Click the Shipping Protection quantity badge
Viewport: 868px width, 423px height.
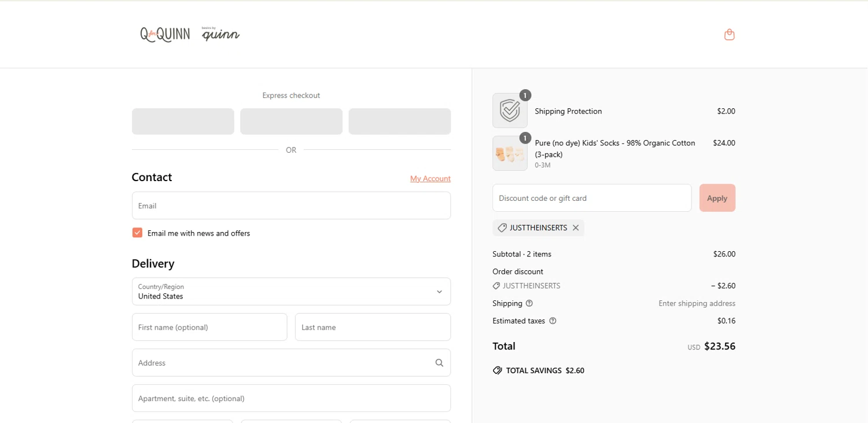click(525, 95)
